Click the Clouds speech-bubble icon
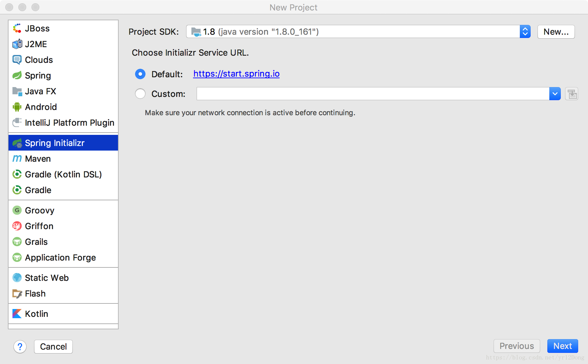This screenshot has width=588, height=364. point(17,60)
